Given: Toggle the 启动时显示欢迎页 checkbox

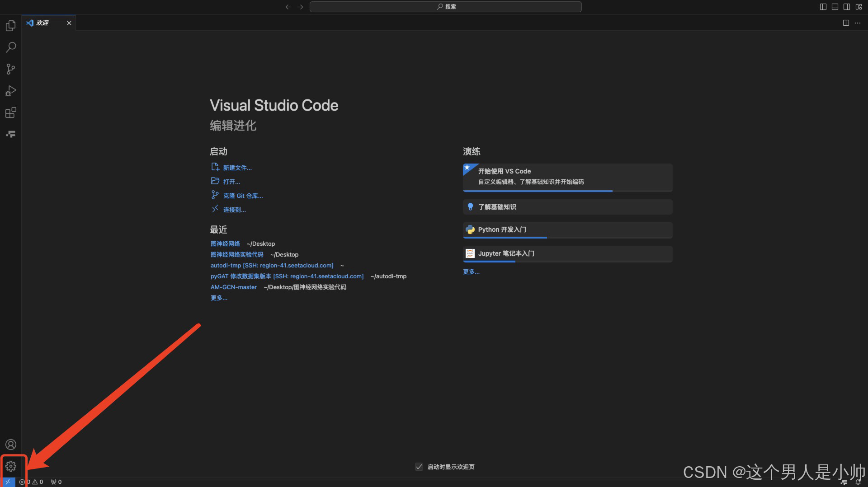Looking at the screenshot, I should (x=419, y=467).
